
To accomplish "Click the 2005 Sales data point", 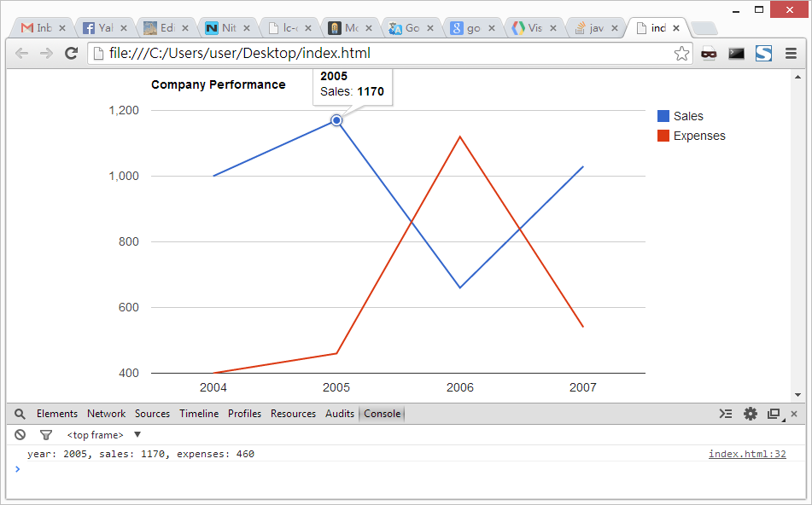I will 336,120.
